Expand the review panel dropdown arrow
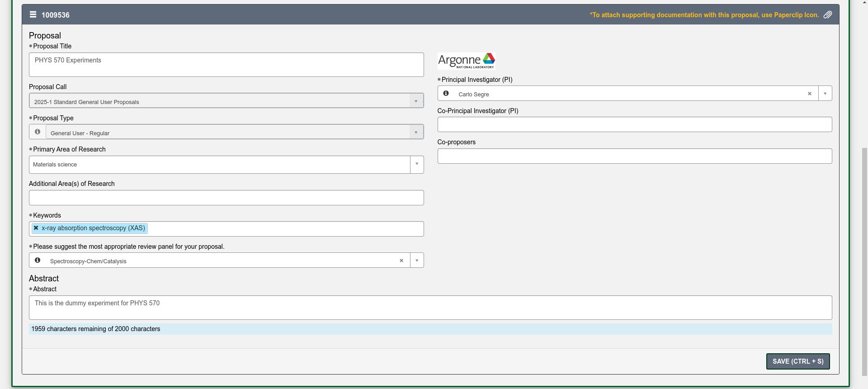The height and width of the screenshot is (389, 868). [417, 261]
